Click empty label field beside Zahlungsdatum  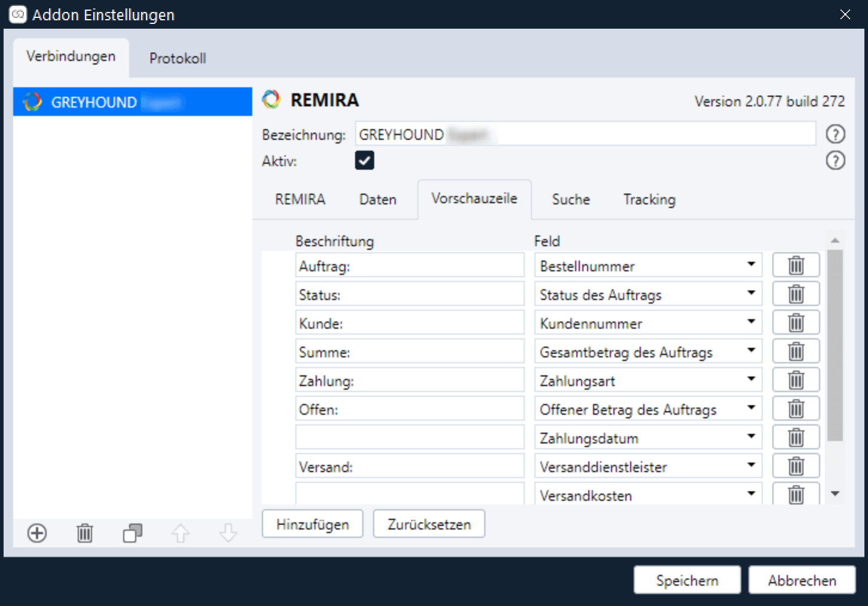pyautogui.click(x=409, y=437)
